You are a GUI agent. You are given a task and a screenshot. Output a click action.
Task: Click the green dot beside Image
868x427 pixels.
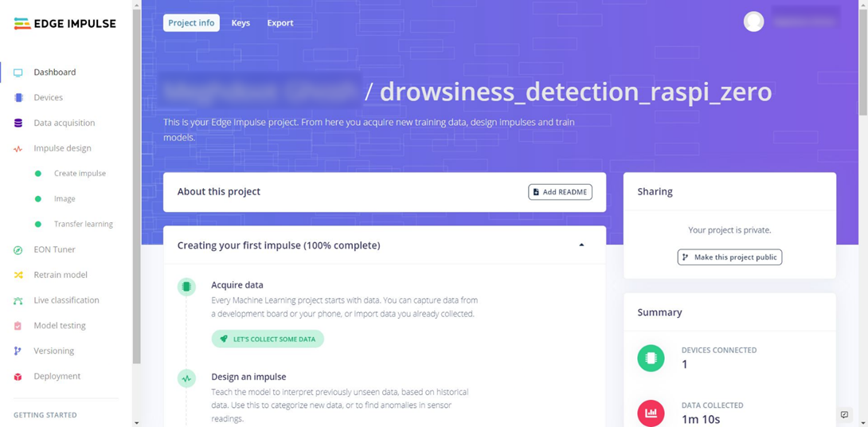coord(37,199)
